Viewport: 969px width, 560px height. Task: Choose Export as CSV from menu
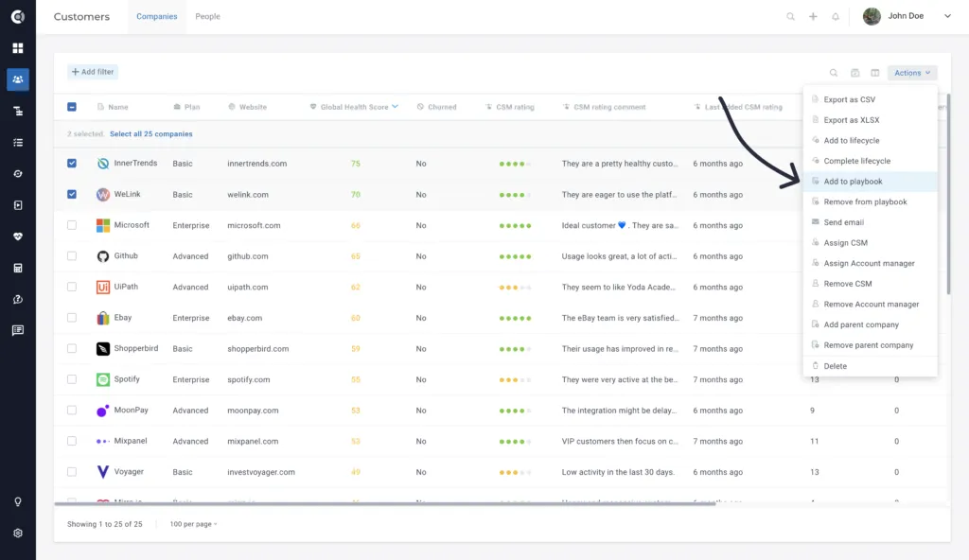pos(871,99)
